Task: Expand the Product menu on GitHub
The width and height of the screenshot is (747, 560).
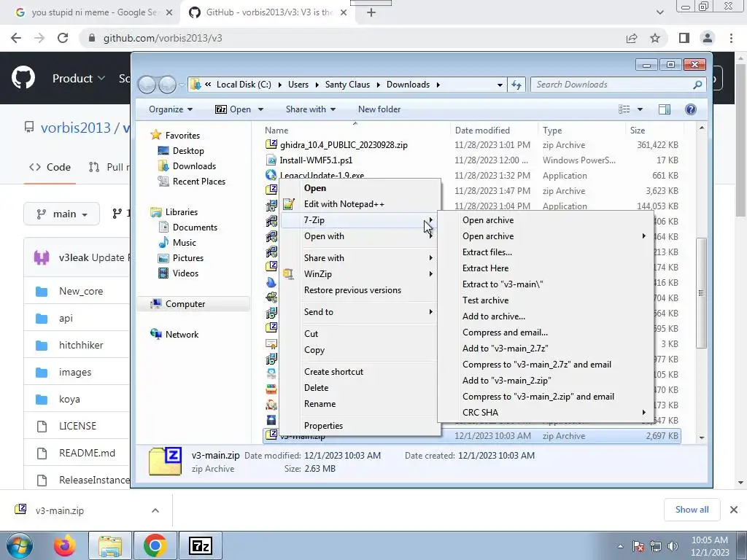Action: coord(79,78)
